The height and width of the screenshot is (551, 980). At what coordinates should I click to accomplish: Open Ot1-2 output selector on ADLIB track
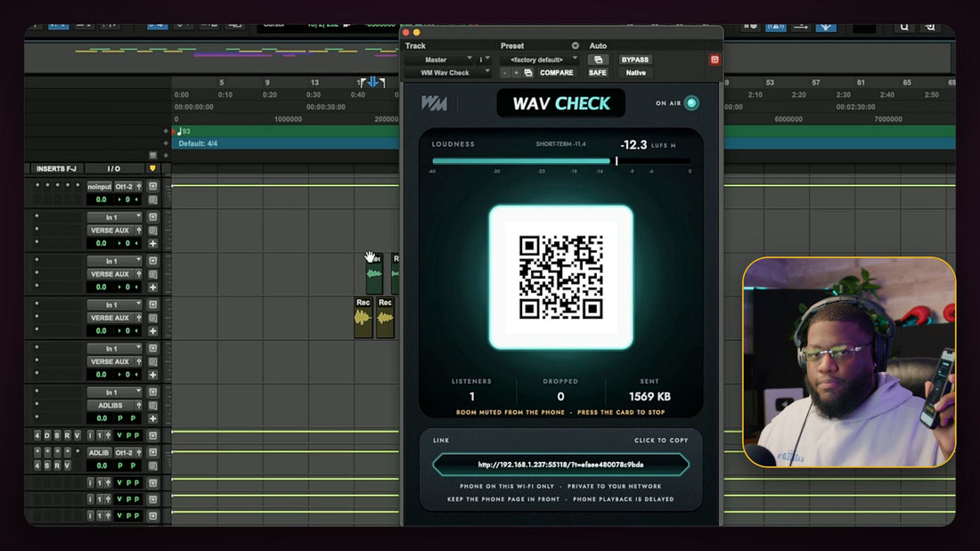[125, 452]
